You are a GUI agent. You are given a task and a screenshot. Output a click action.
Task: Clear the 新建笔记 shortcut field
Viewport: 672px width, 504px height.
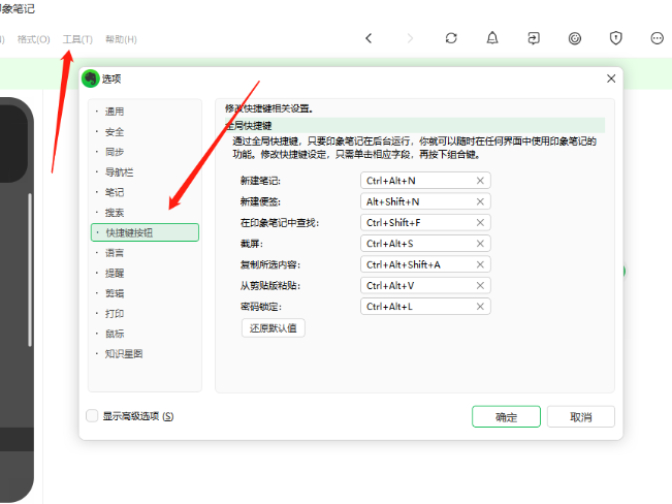[480, 181]
